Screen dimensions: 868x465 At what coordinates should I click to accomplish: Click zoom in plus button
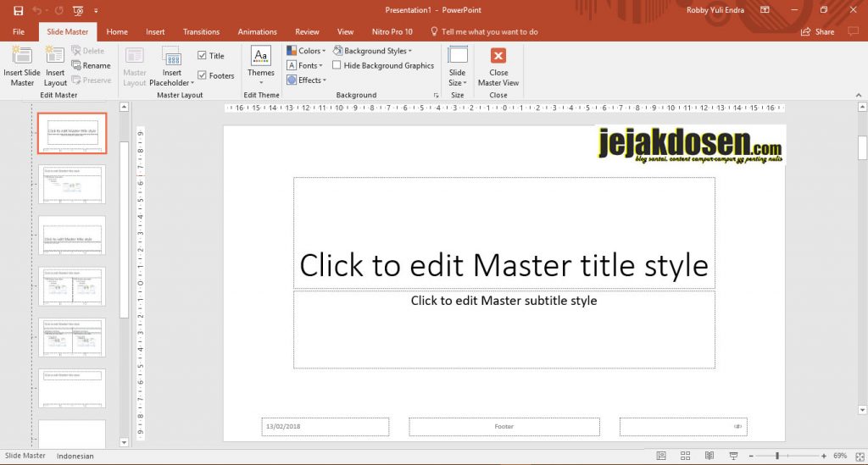tap(824, 457)
